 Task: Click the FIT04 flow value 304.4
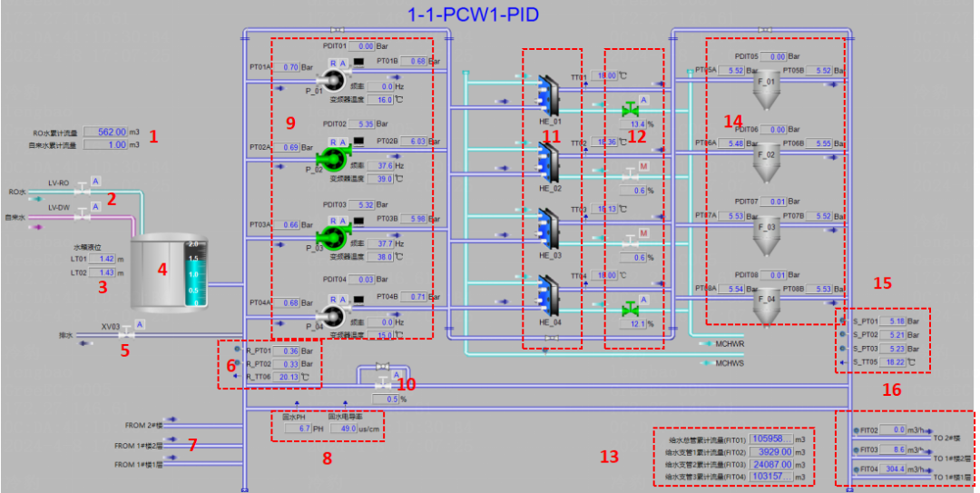(x=893, y=468)
